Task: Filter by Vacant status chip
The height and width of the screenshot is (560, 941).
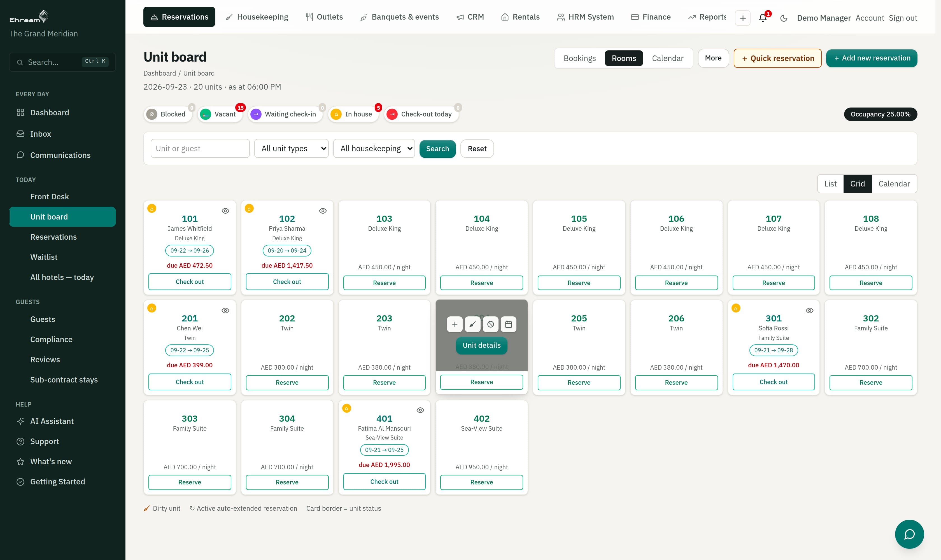Action: click(220, 114)
